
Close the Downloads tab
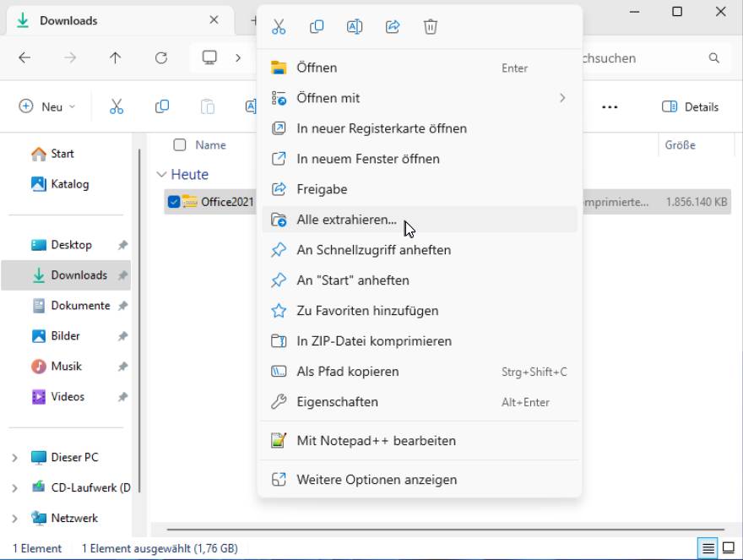[x=214, y=20]
